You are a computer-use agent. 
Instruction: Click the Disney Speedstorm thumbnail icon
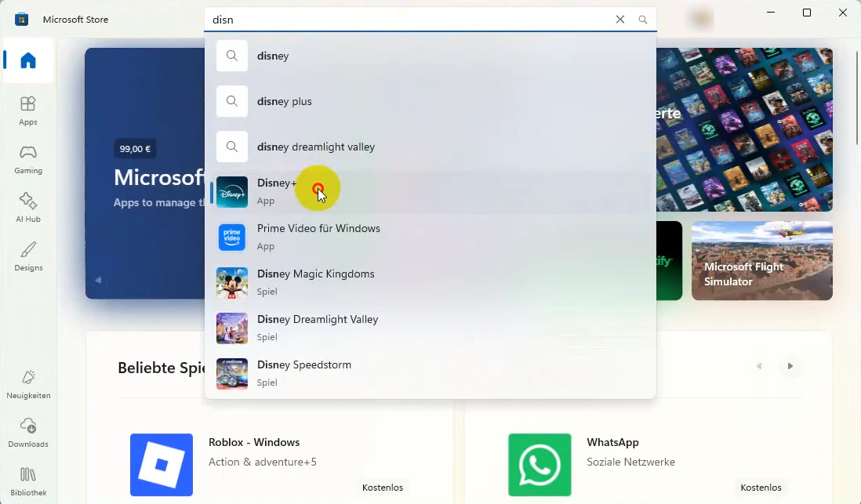(232, 374)
